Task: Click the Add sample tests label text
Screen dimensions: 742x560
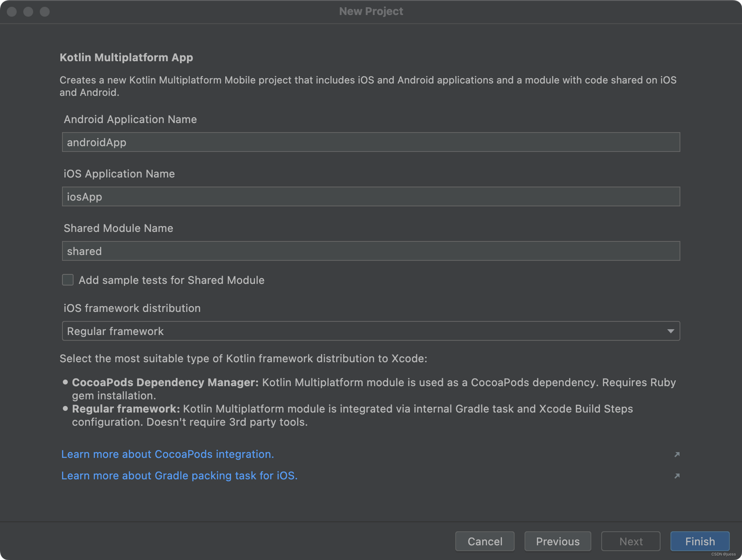Action: click(x=171, y=280)
